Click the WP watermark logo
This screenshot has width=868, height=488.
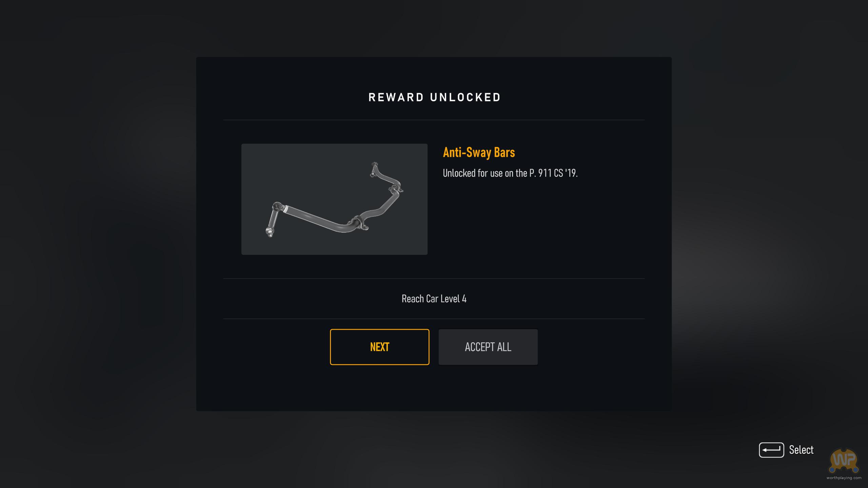point(844,461)
